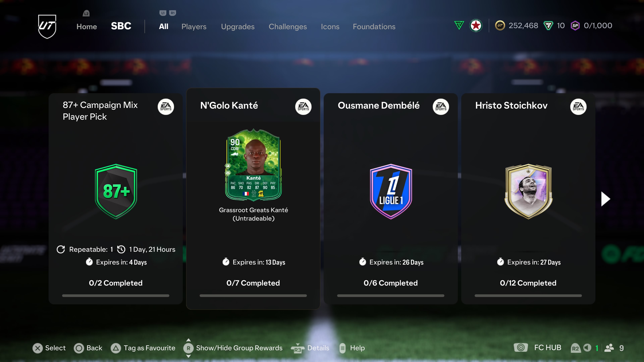
Task: Switch to the Players tab
Action: tap(194, 26)
